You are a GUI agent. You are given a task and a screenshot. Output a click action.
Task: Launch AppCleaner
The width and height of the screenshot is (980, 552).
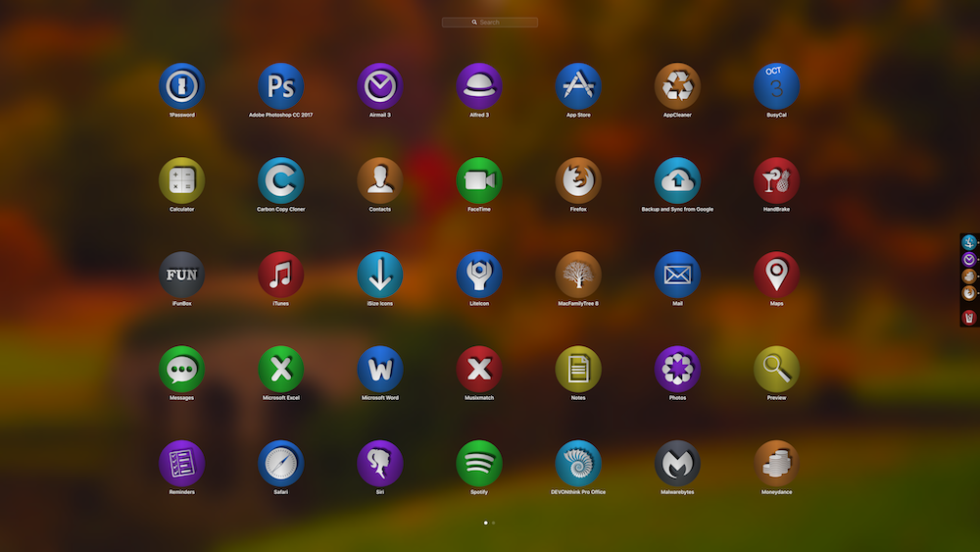tap(677, 86)
